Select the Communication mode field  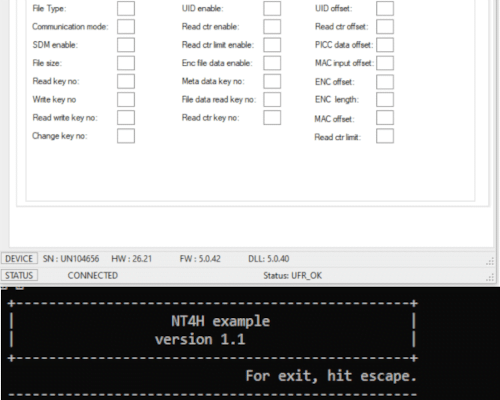[126, 27]
